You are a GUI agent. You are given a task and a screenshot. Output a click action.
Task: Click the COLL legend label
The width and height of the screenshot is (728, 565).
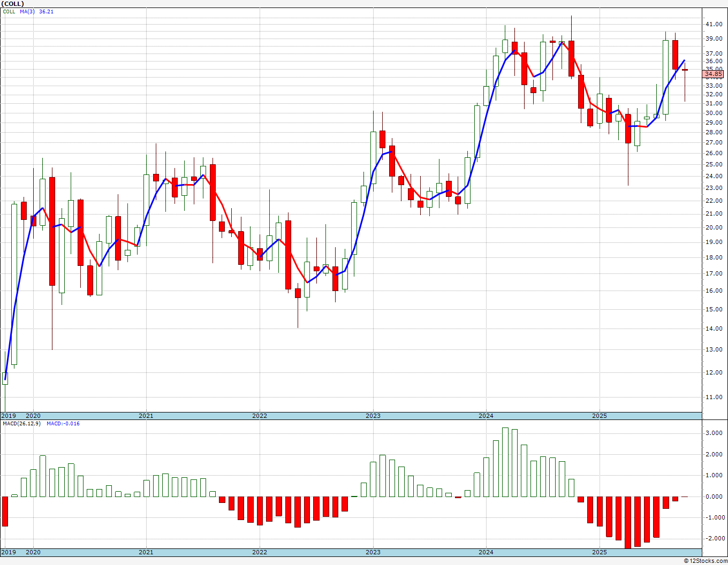coord(9,11)
